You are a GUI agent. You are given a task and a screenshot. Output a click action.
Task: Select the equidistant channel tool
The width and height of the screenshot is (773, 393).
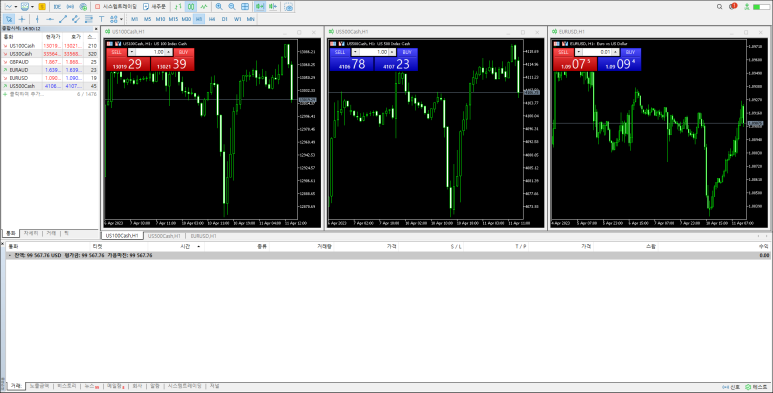coord(75,19)
